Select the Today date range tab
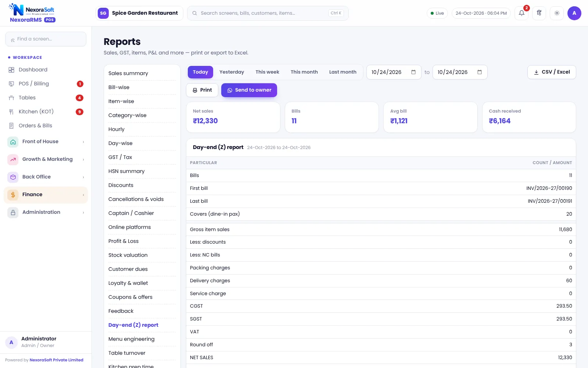Viewport: 588px width, 368px height. point(200,72)
